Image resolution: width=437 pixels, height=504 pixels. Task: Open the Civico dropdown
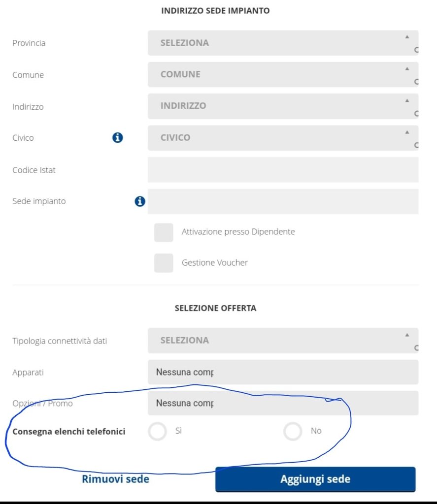282,138
